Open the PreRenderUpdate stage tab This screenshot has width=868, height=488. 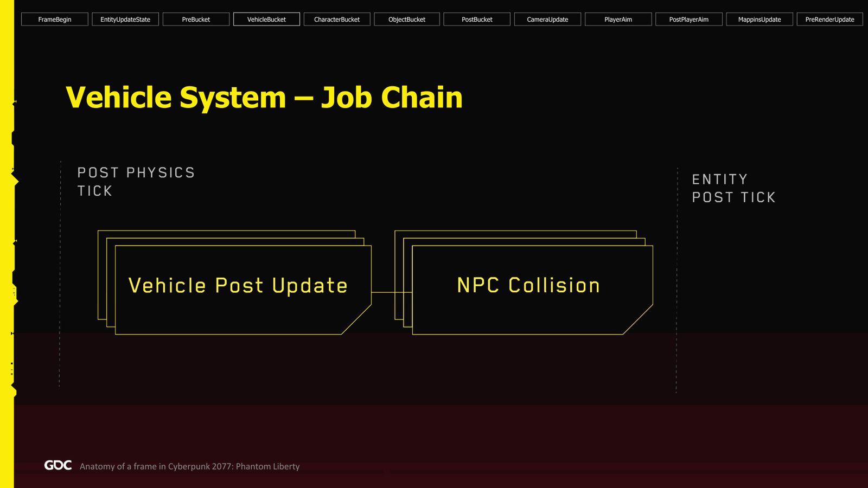tap(829, 20)
